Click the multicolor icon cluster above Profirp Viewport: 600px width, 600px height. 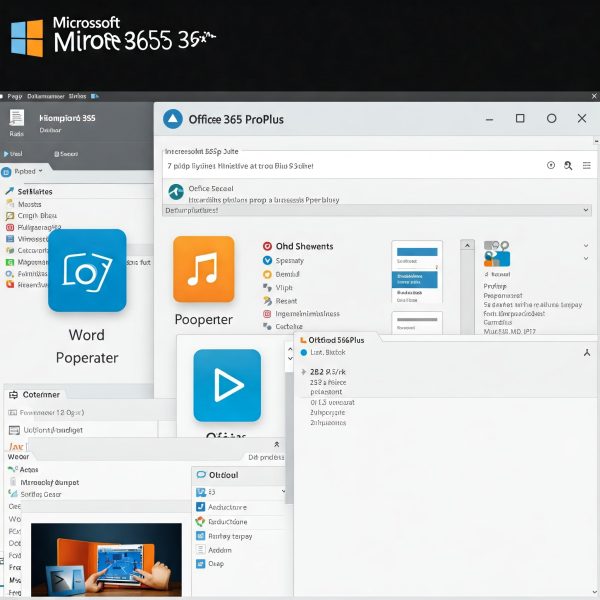tap(497, 254)
